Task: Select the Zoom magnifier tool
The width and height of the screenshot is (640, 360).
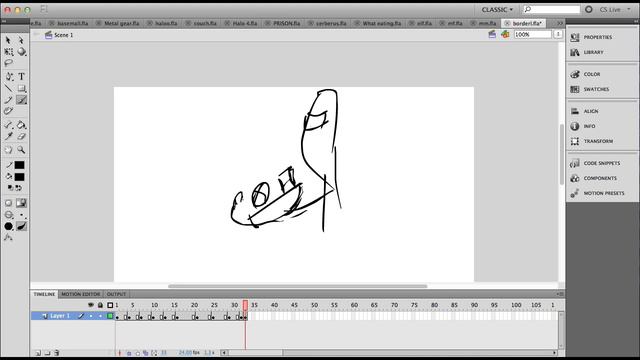Action: pos(21,150)
